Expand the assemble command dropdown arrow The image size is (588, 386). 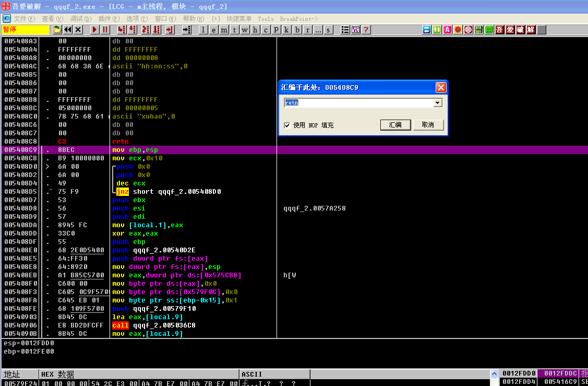(437, 103)
